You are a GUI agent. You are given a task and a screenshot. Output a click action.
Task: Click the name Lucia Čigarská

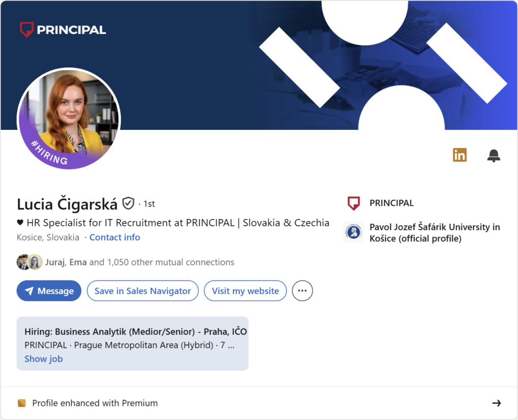(67, 204)
